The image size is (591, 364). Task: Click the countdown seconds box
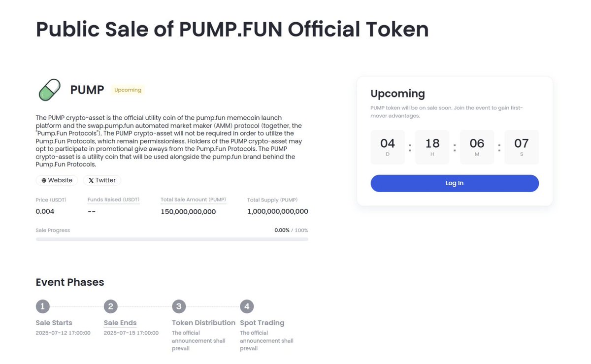pyautogui.click(x=522, y=147)
